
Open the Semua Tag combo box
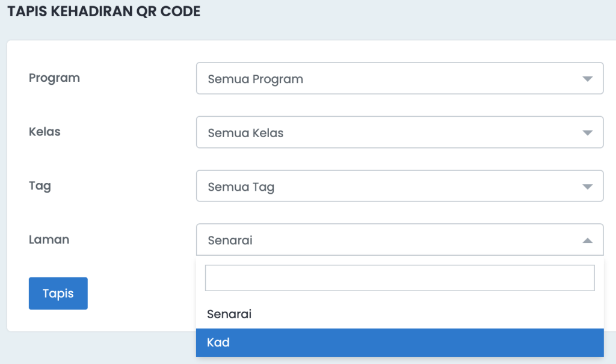tap(399, 186)
